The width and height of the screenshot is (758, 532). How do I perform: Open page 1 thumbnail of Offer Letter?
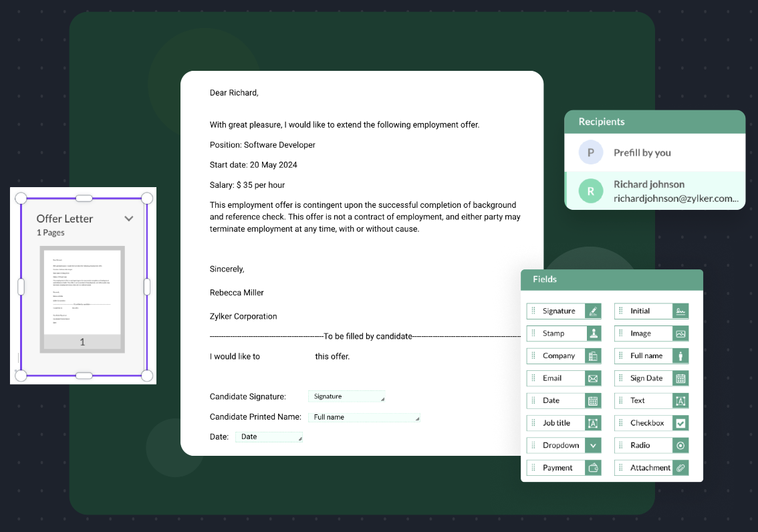pos(82,299)
